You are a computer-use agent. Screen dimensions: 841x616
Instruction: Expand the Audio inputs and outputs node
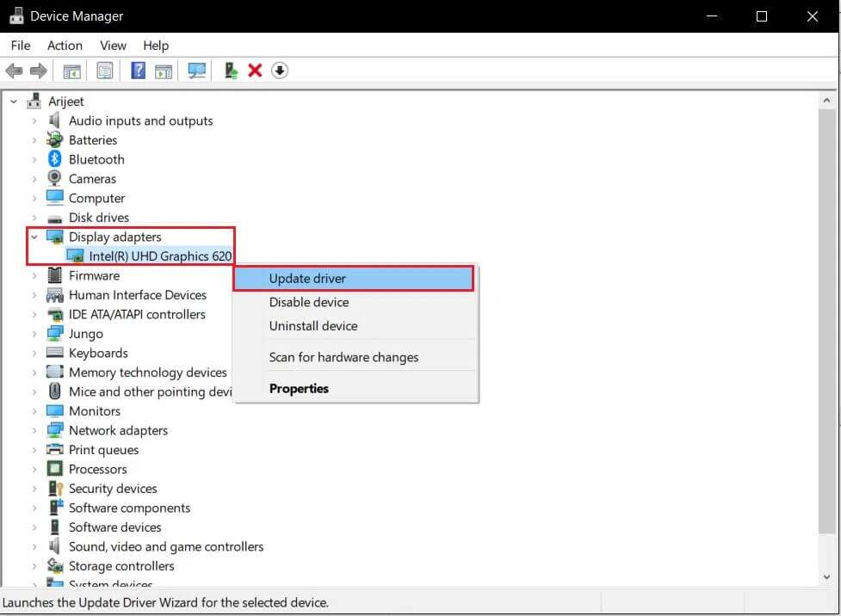tap(34, 120)
